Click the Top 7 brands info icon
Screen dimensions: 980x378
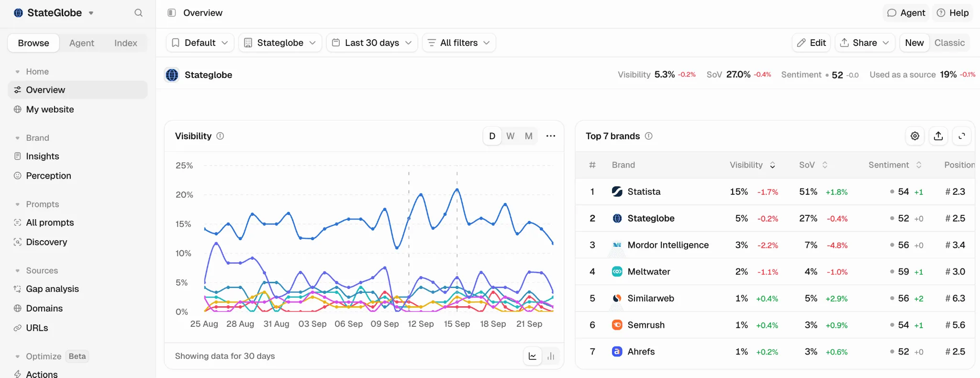648,136
